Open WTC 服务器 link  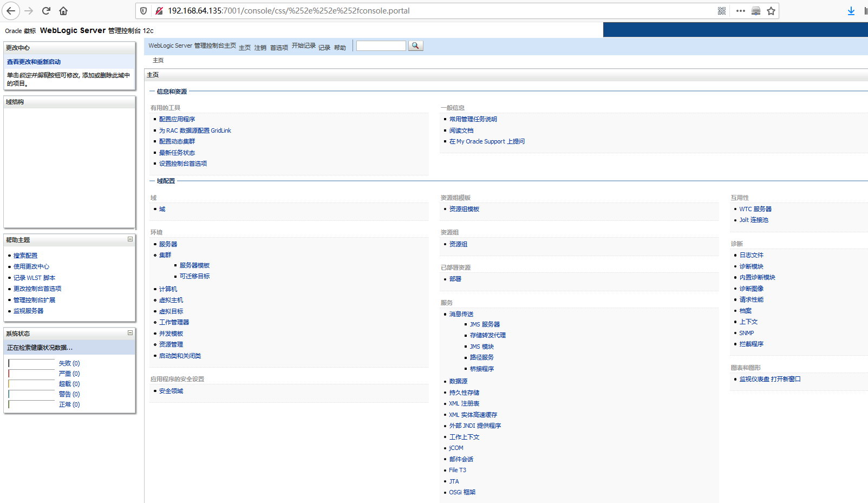tap(755, 209)
